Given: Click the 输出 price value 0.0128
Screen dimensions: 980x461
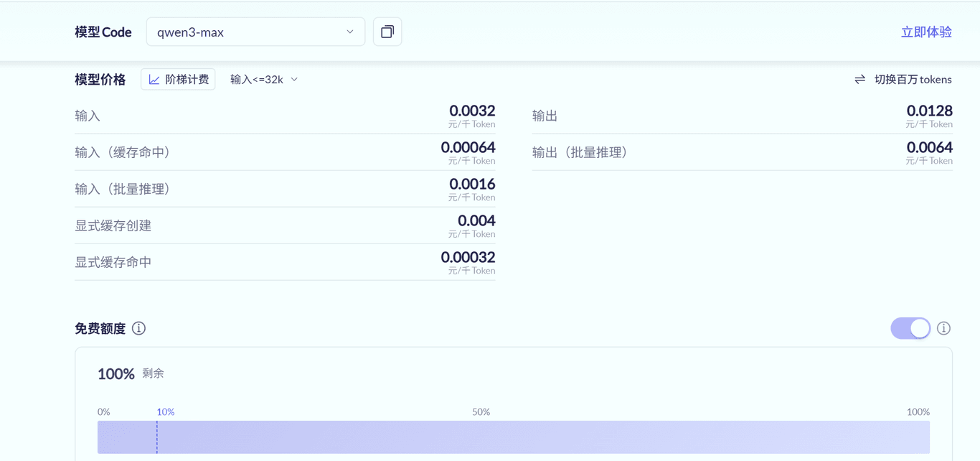Looking at the screenshot, I should [x=929, y=111].
